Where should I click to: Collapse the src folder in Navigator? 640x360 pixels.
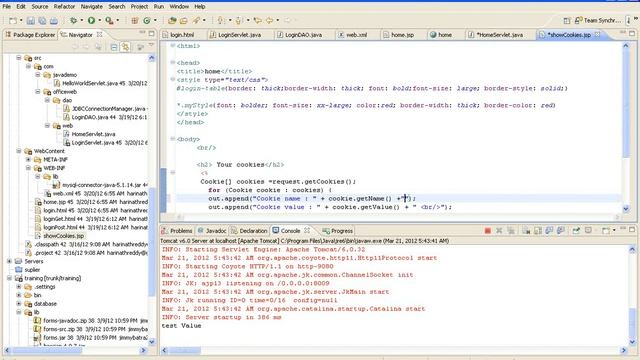[19, 58]
